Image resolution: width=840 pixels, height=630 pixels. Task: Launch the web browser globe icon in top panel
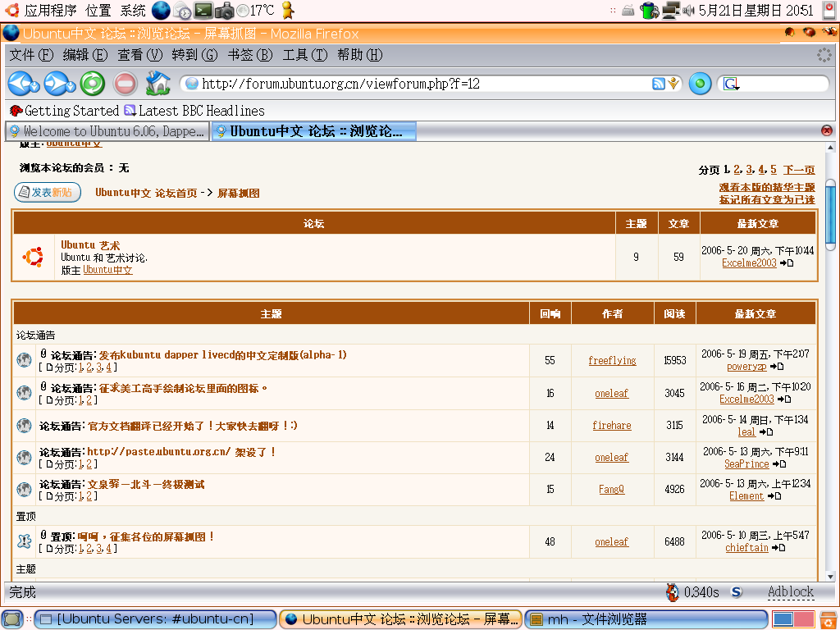click(161, 10)
